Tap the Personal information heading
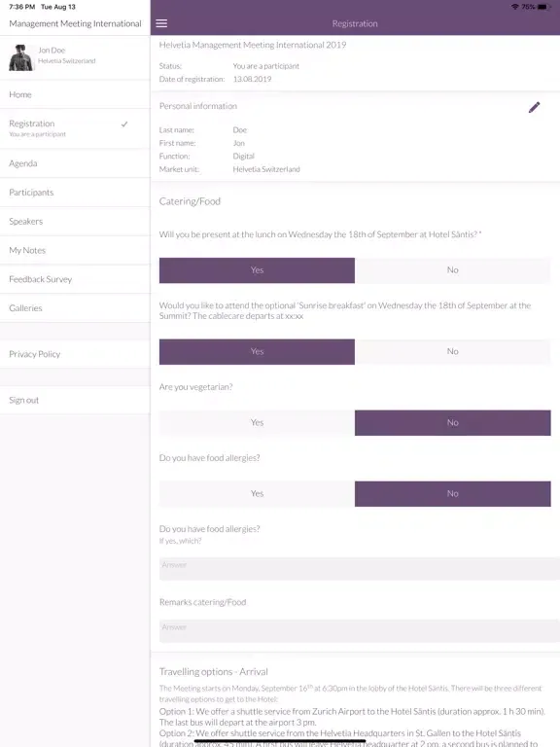The width and height of the screenshot is (560, 747). pos(197,106)
